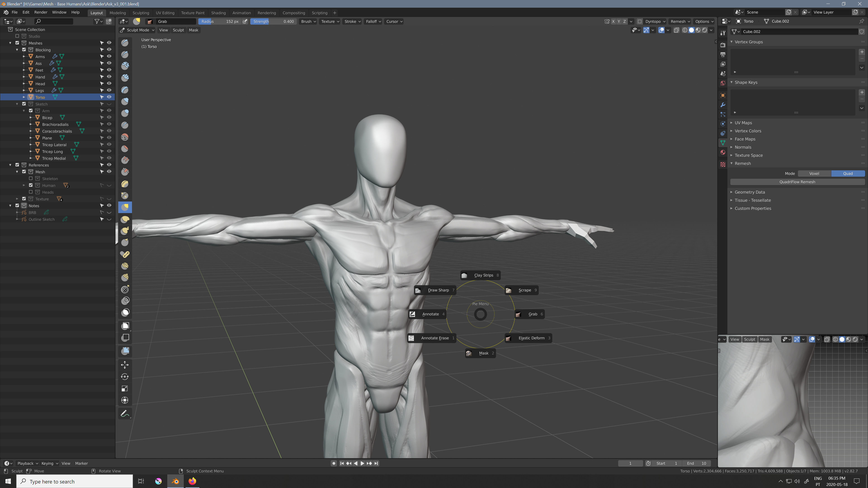The height and width of the screenshot is (488, 868).
Task: Open Modifier properties wrench tab
Action: (723, 105)
